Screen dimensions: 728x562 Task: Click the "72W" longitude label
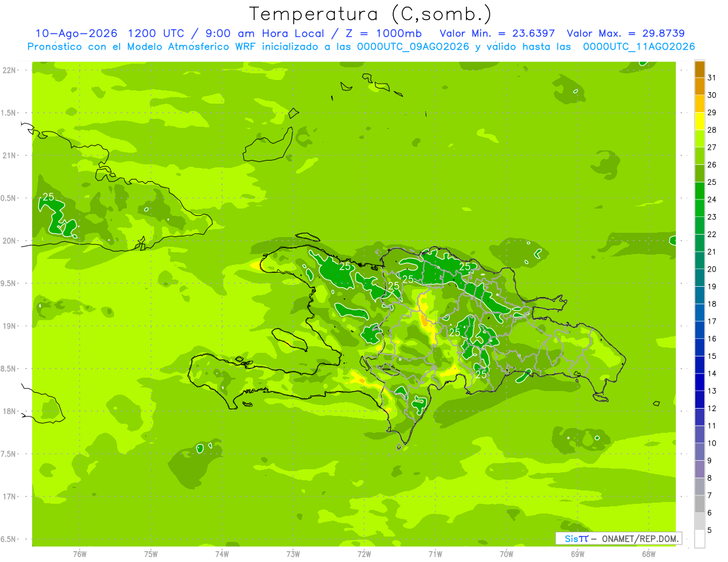pos(364,554)
